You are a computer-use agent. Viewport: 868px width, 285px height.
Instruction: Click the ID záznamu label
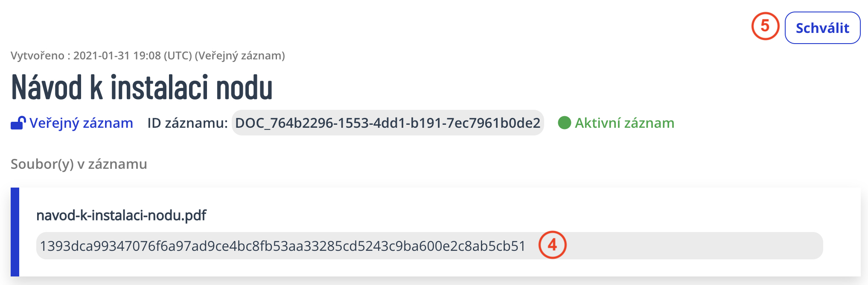pyautogui.click(x=187, y=123)
